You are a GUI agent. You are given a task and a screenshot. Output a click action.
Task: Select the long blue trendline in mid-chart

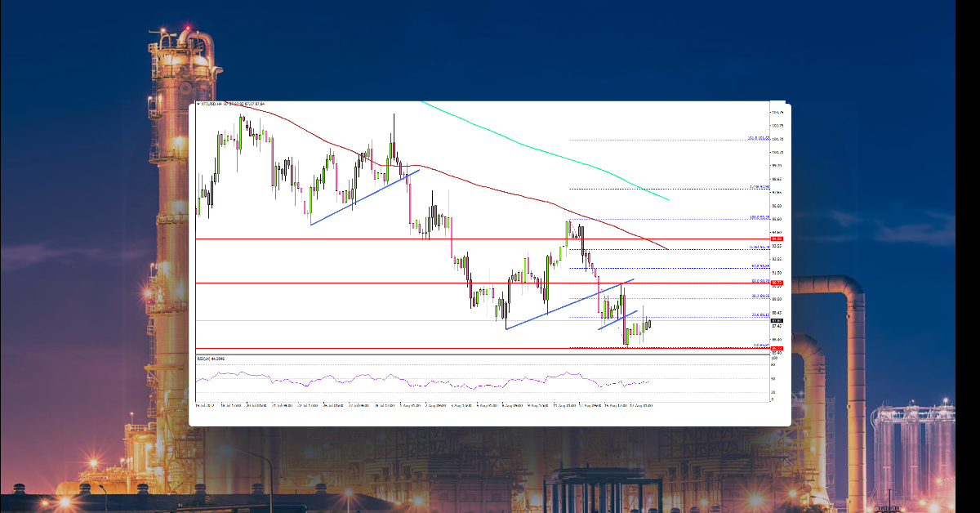tap(569, 304)
